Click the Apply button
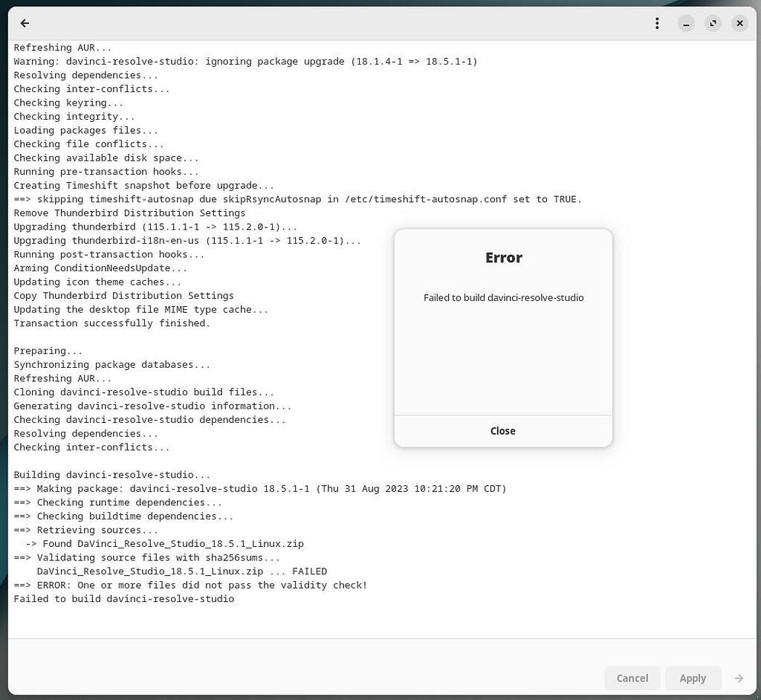Image resolution: width=761 pixels, height=700 pixels. click(693, 678)
